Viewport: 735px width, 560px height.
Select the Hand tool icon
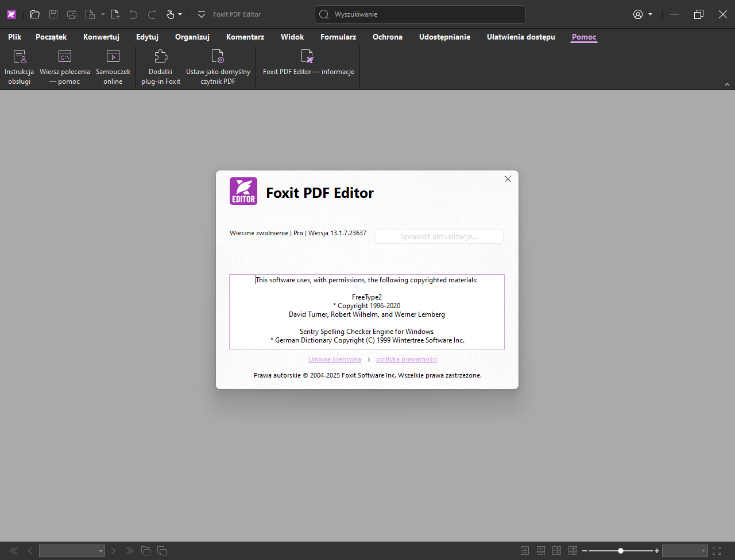point(171,14)
